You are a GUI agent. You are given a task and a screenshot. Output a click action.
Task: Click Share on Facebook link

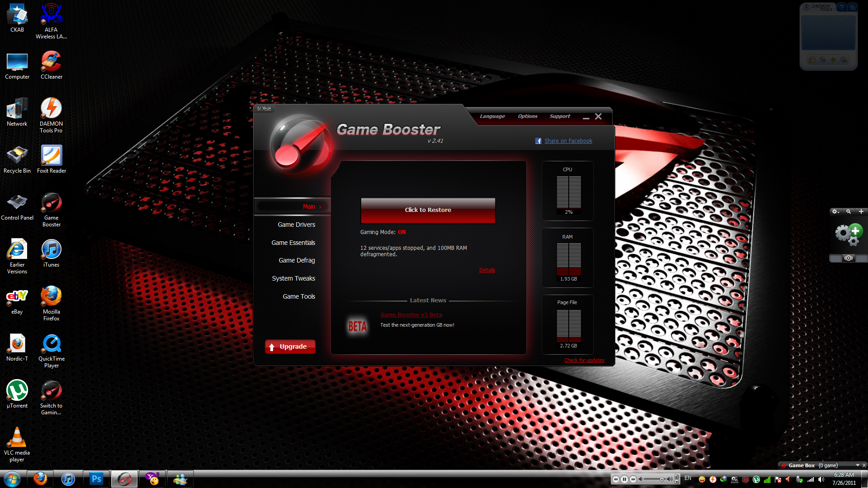pyautogui.click(x=567, y=141)
